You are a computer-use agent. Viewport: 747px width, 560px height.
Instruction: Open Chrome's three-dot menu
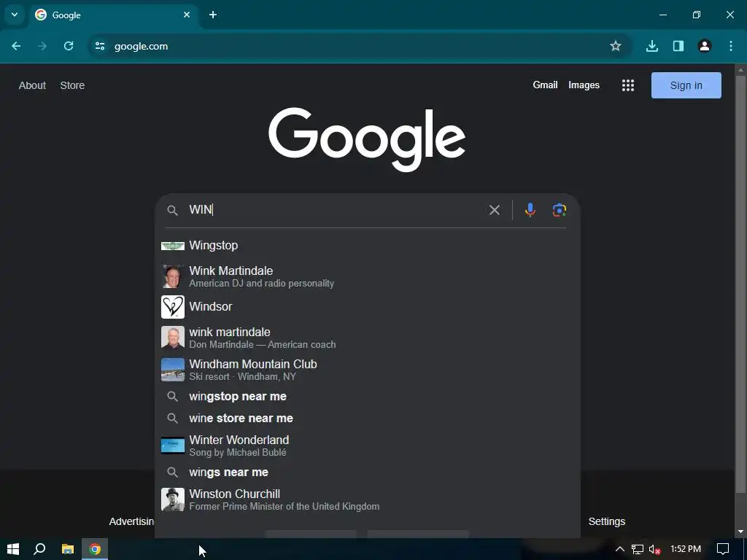point(731,46)
